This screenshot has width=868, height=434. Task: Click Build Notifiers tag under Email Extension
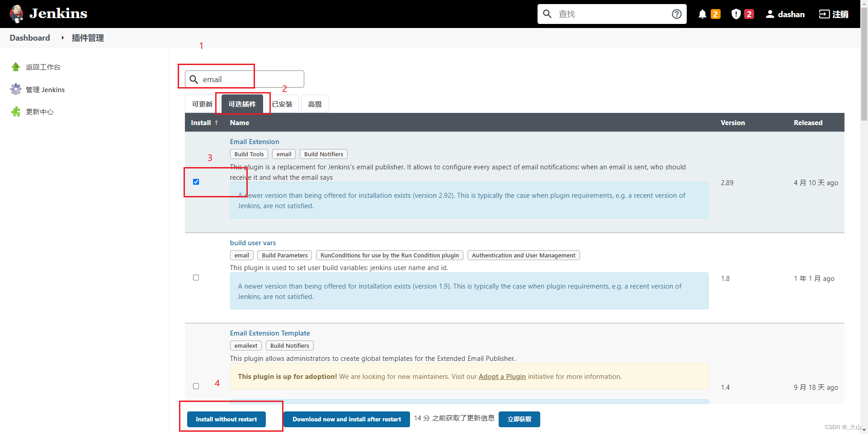324,154
